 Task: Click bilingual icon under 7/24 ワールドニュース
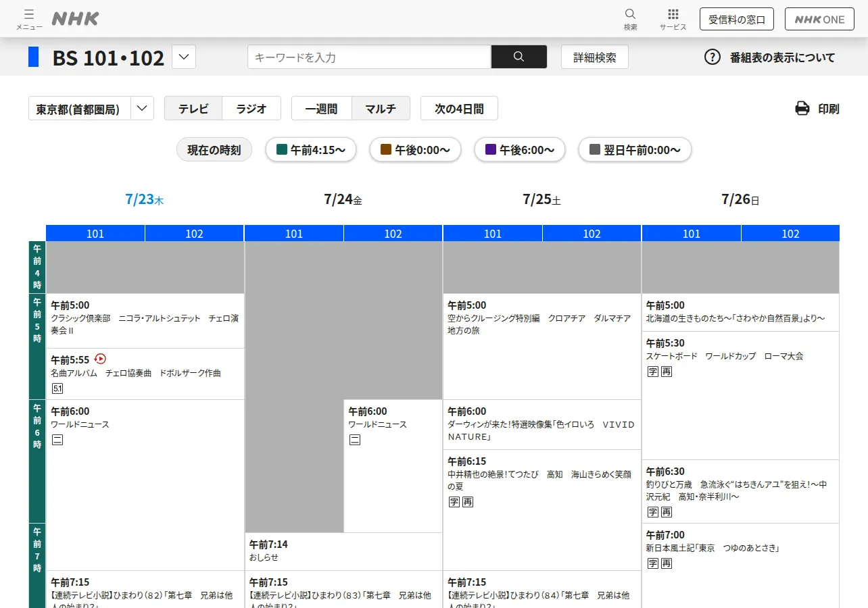point(355,440)
